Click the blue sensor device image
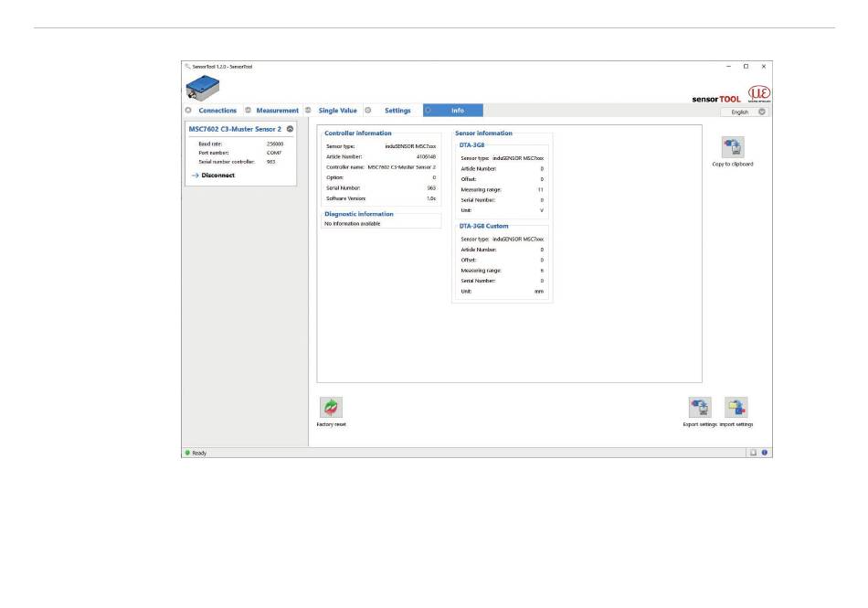This screenshot has width=868, height=608. click(203, 88)
